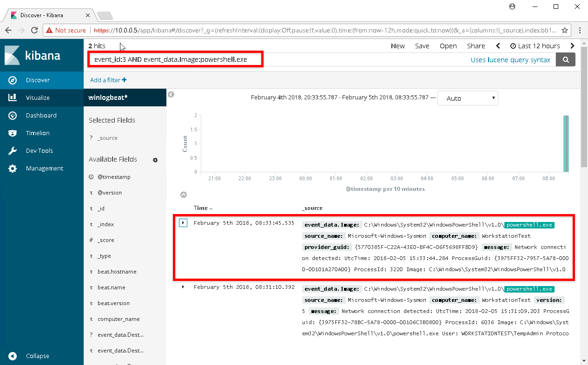Viewport: 588px width, 365px height.
Task: Click the _source column header
Action: (x=312, y=208)
